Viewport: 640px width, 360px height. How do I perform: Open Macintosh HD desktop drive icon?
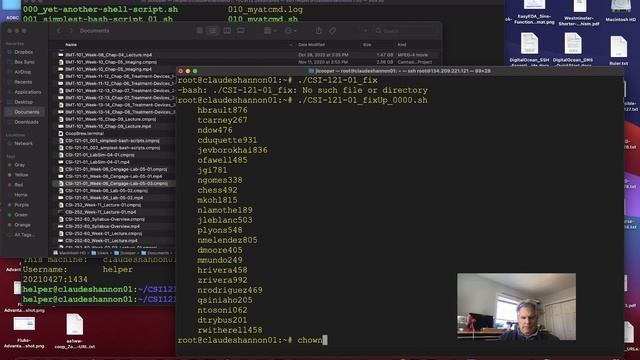coord(620,11)
